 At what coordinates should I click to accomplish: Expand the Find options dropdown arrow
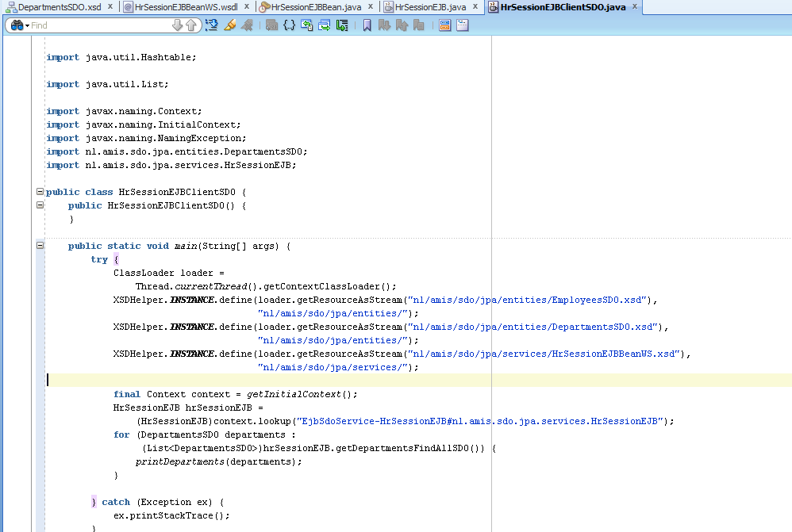[x=26, y=25]
